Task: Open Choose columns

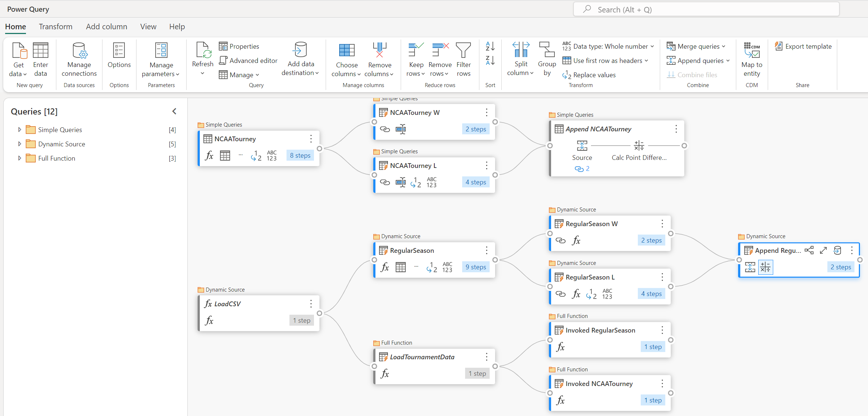Action: click(x=346, y=60)
